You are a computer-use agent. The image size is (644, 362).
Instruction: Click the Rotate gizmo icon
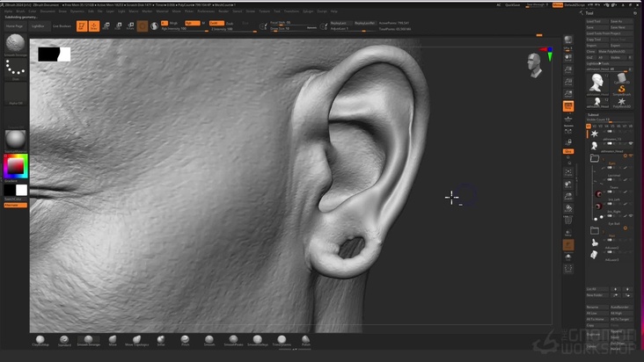(130, 26)
